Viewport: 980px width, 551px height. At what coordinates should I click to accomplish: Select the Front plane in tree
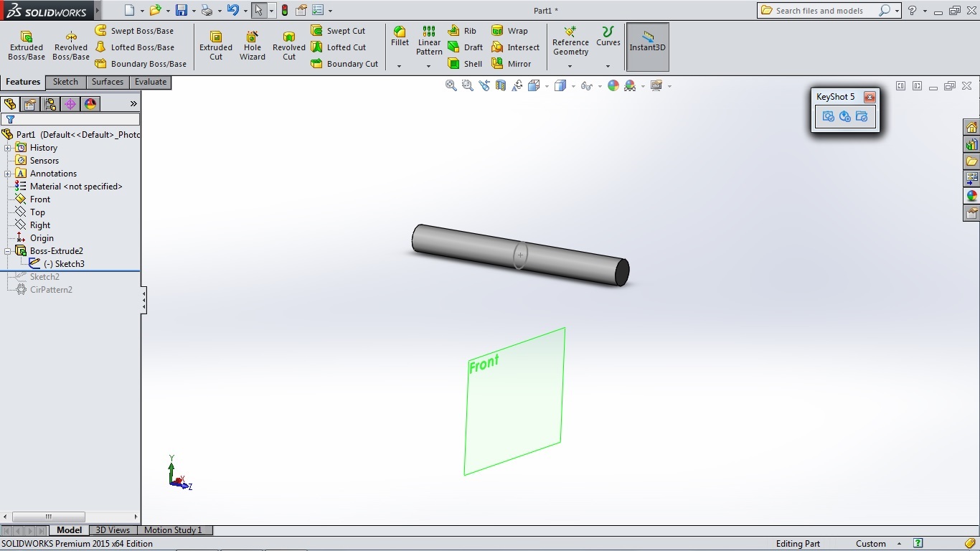pos(33,199)
